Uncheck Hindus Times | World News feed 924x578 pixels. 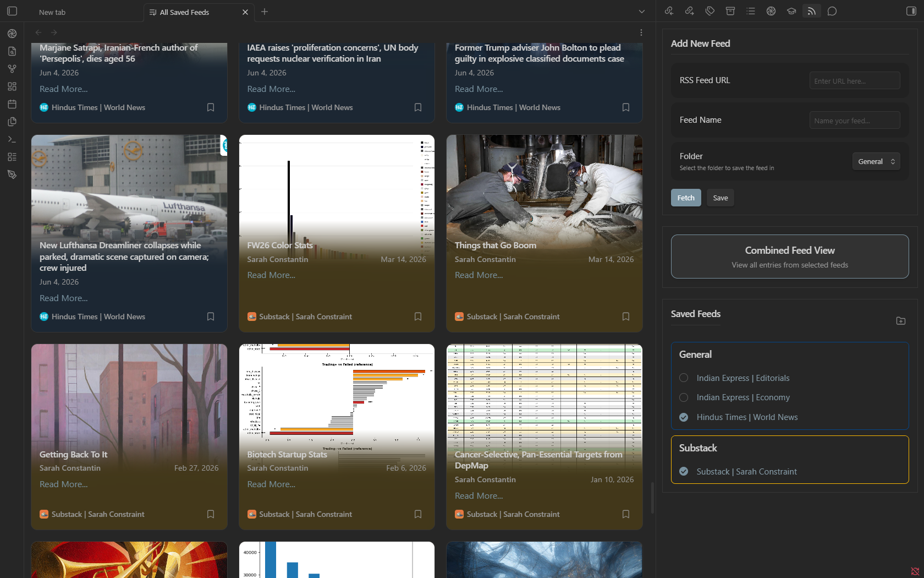[684, 417]
